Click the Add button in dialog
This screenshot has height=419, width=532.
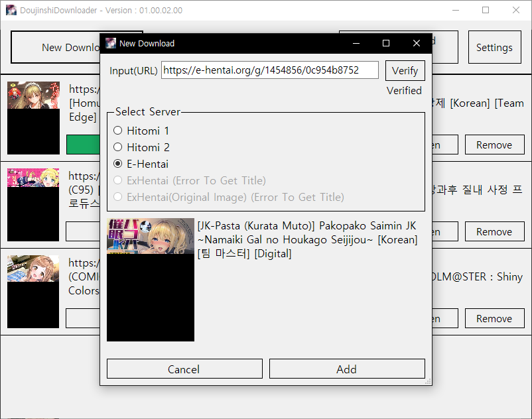(347, 369)
